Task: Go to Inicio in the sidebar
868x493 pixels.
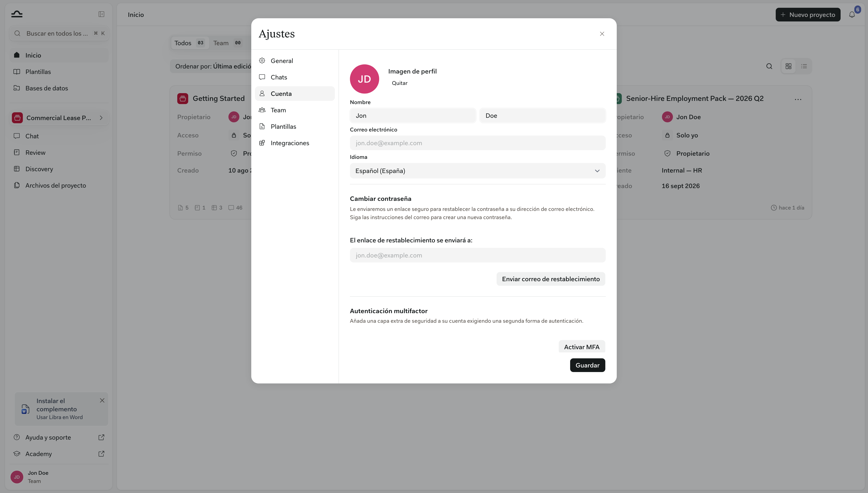Action: (x=59, y=55)
